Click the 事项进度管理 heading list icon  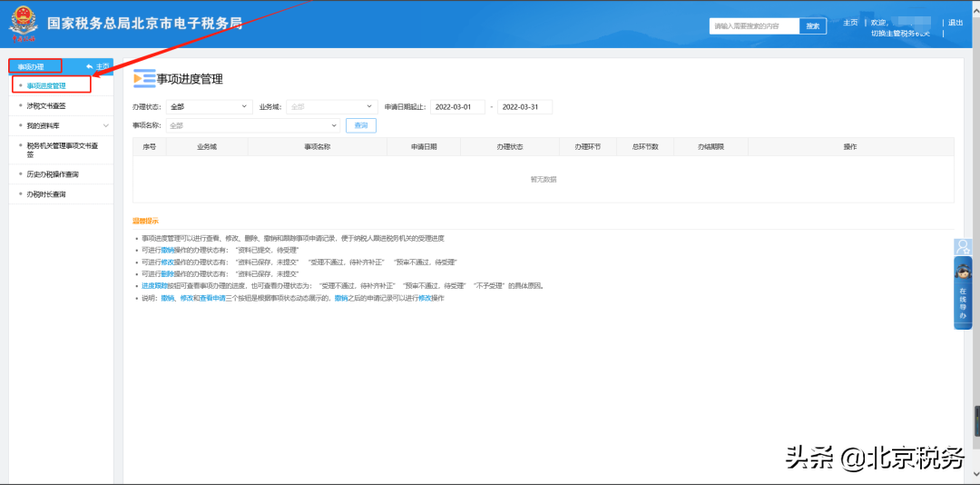tap(143, 79)
